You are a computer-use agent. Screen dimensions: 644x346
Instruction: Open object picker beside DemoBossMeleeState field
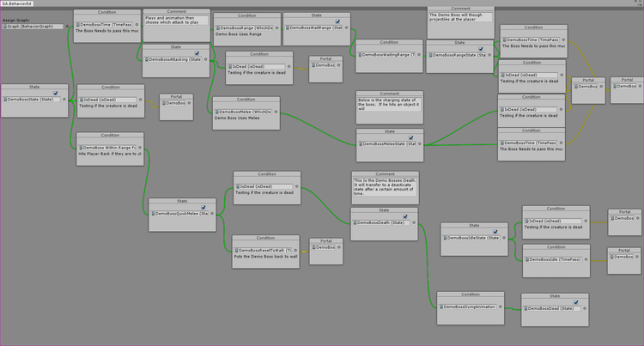[x=419, y=144]
